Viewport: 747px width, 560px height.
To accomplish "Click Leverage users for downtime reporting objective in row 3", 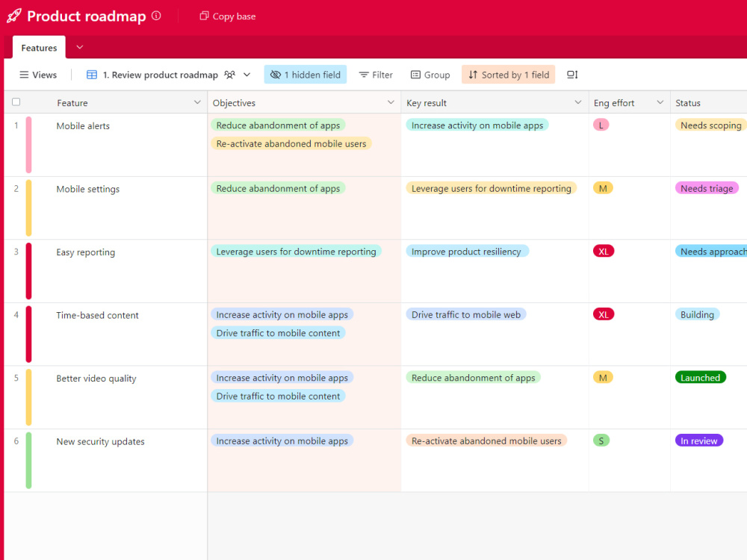I will (x=296, y=252).
